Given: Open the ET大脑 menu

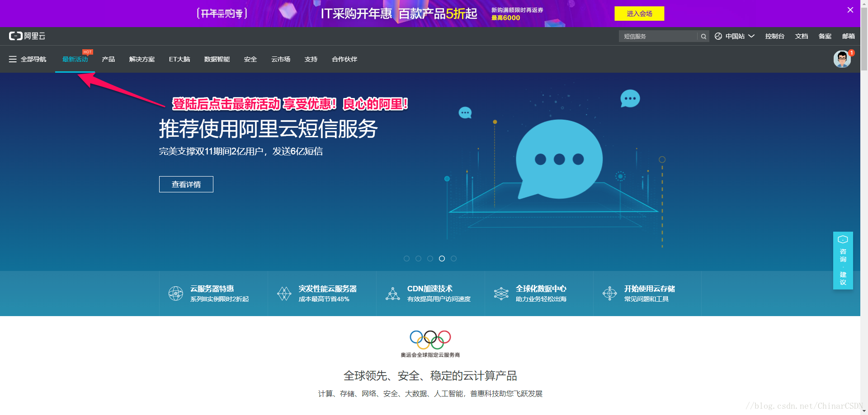Looking at the screenshot, I should click(179, 59).
